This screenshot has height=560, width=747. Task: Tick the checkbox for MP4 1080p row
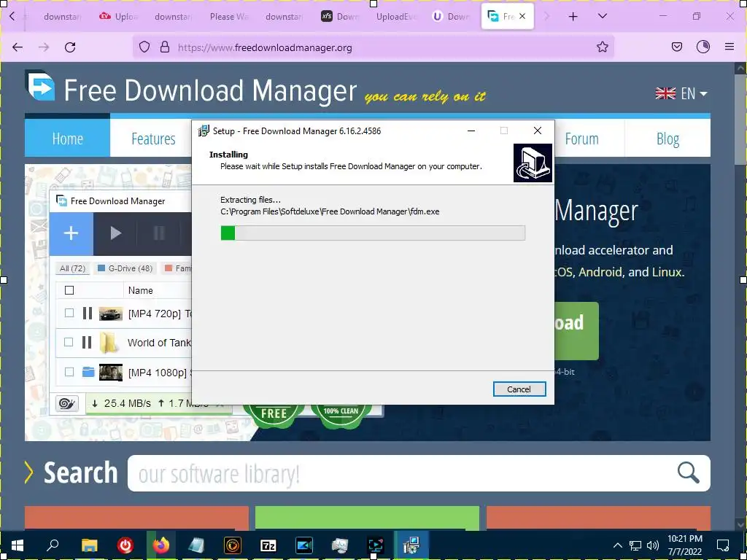(69, 372)
